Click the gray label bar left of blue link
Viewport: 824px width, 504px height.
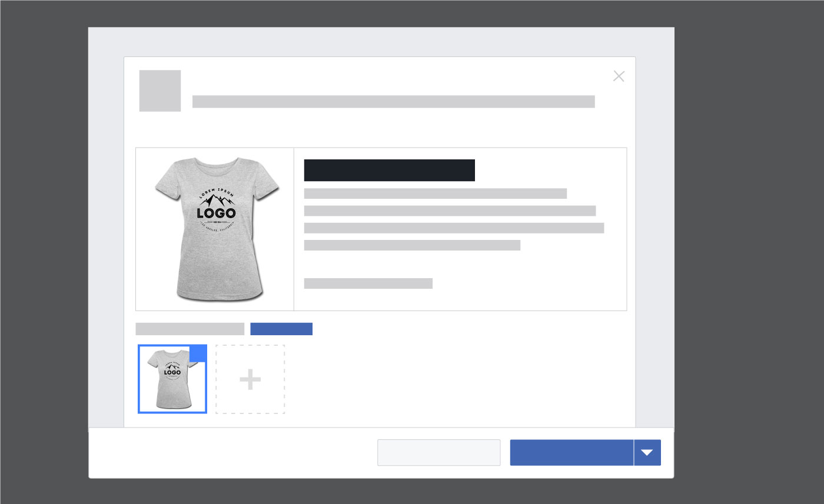tap(190, 329)
